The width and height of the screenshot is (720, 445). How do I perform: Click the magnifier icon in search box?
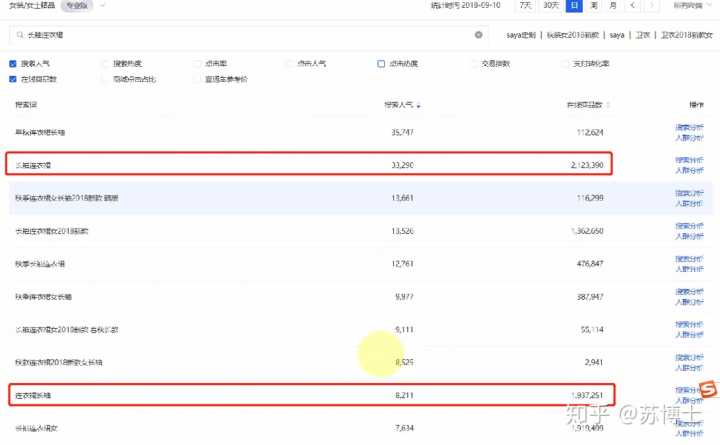pyautogui.click(x=19, y=34)
